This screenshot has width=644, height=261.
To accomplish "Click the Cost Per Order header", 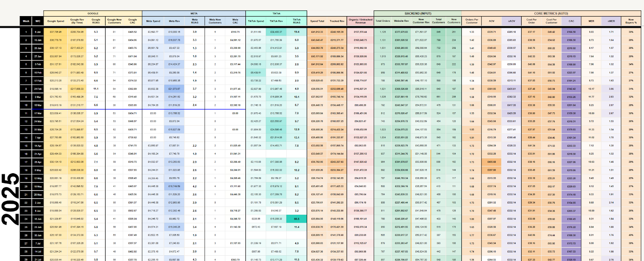I will click(x=531, y=21).
